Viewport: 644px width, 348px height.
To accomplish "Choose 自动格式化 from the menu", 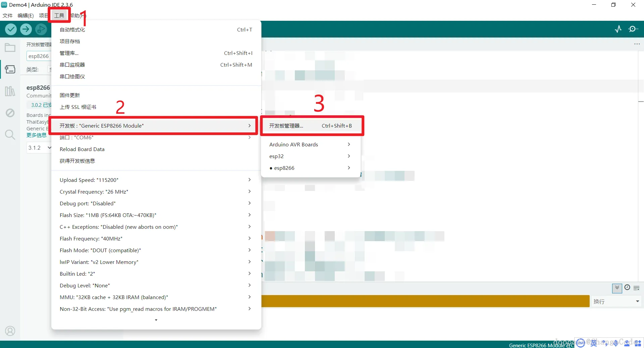I will point(156,30).
